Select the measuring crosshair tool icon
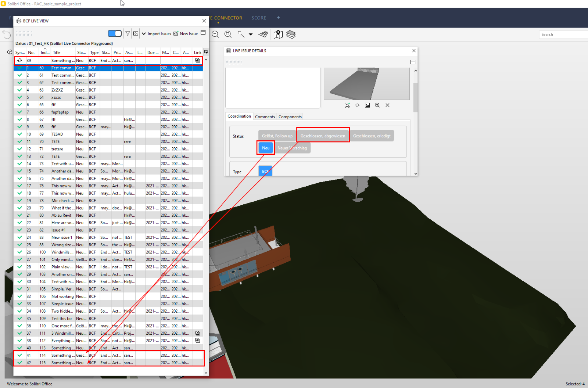Screen dimensions: 588x388 241,34
